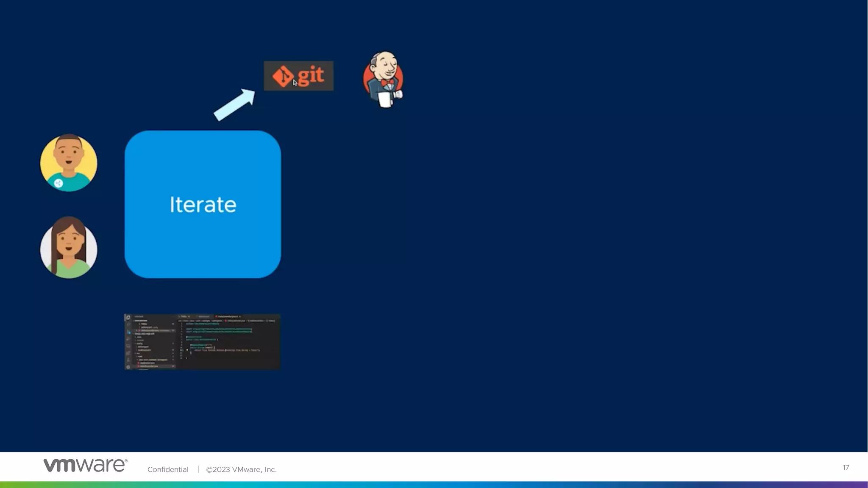Click the gradient color bar at bottom

tap(434, 485)
